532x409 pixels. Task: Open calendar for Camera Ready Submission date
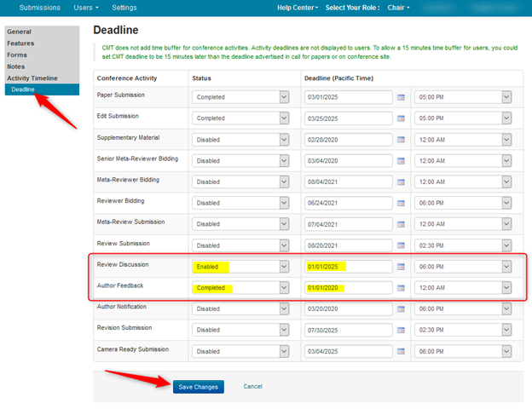click(x=401, y=351)
